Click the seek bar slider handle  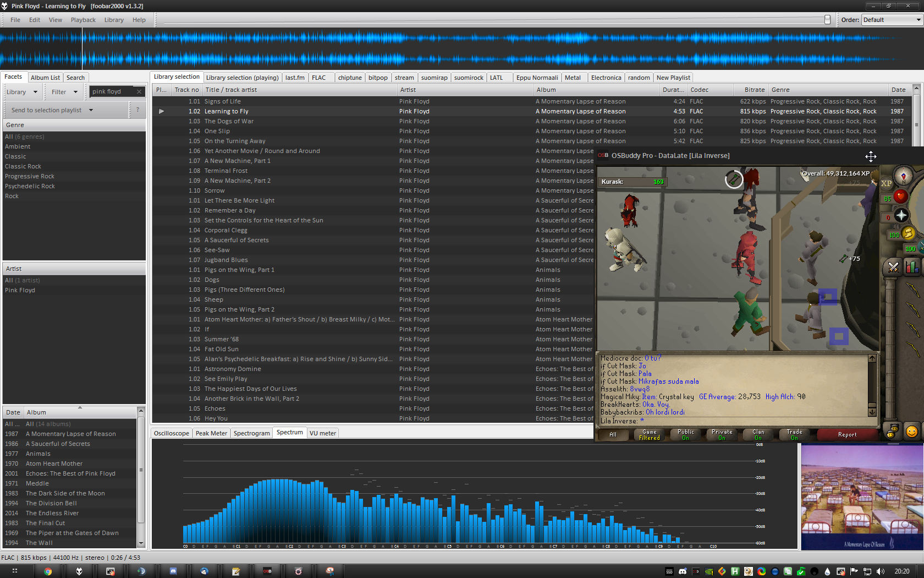point(827,20)
